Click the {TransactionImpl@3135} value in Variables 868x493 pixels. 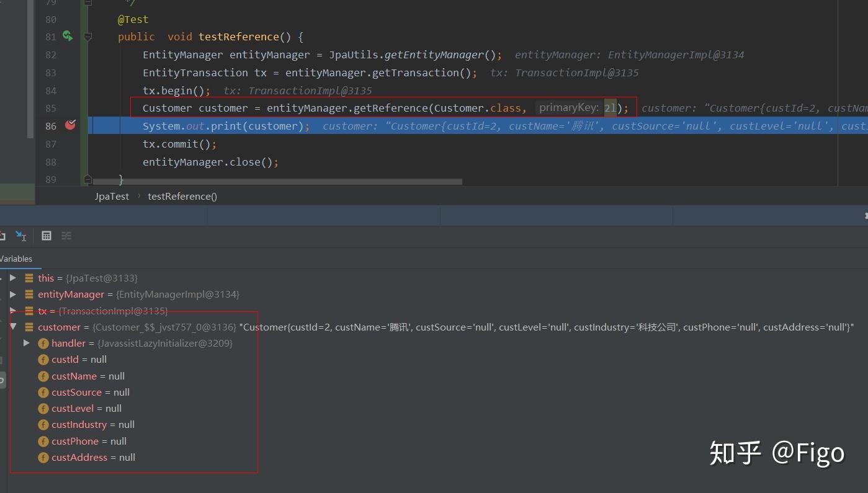pyautogui.click(x=113, y=311)
